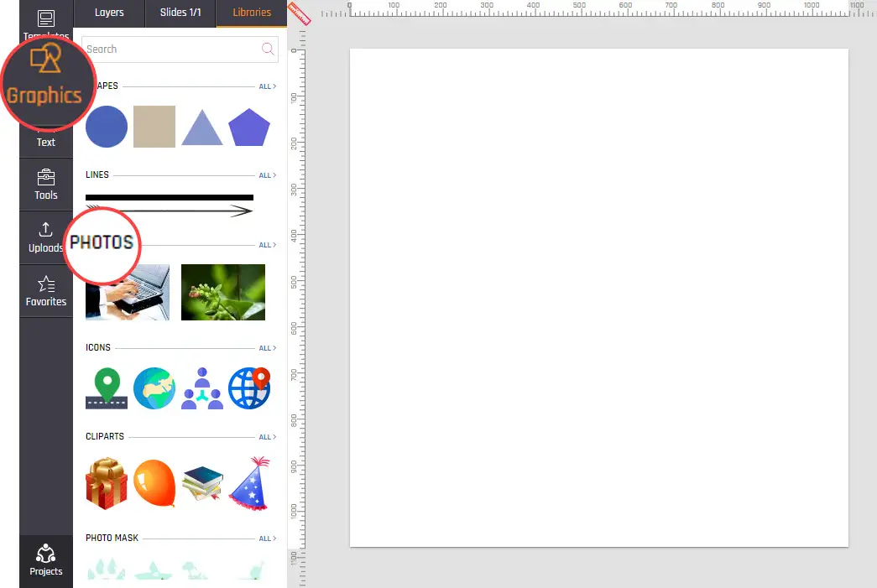Insert the light blue triangle shape

[x=202, y=127]
